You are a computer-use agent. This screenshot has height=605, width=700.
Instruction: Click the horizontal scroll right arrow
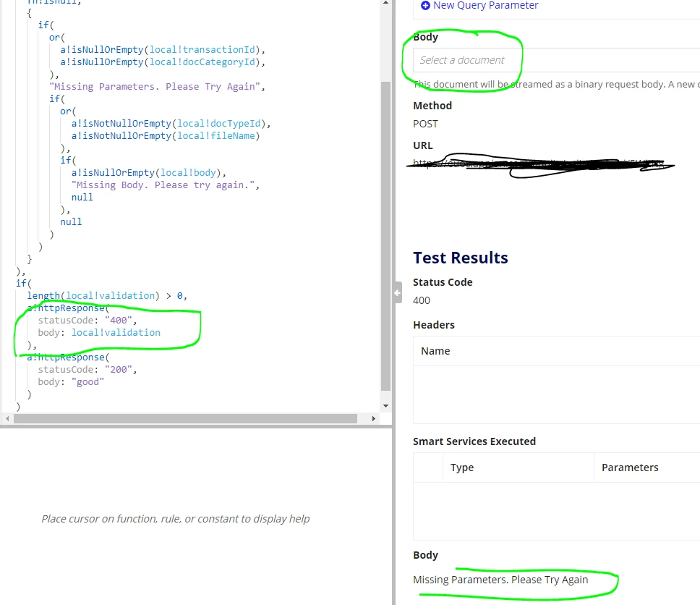(374, 419)
